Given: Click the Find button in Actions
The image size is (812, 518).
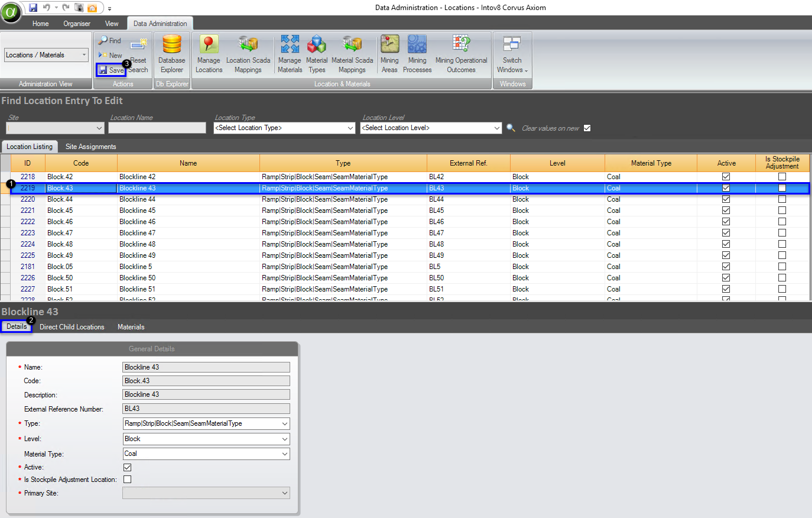Looking at the screenshot, I should 110,41.
